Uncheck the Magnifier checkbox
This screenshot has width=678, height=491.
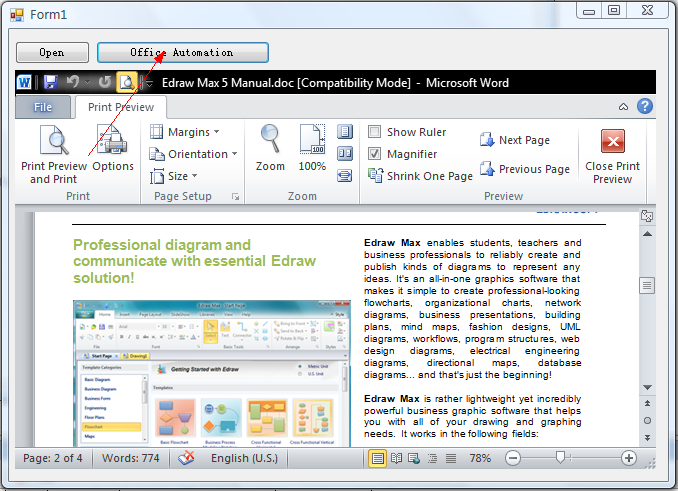pos(375,154)
